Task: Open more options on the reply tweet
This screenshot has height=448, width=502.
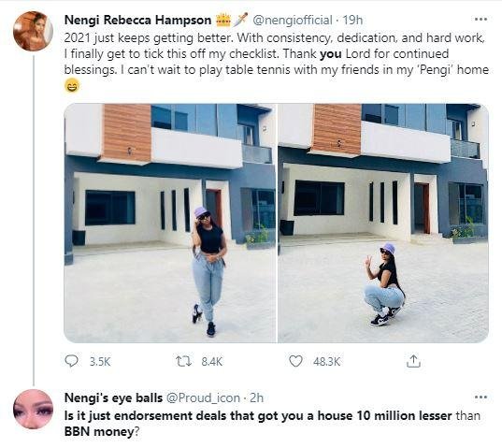Action: click(x=480, y=397)
